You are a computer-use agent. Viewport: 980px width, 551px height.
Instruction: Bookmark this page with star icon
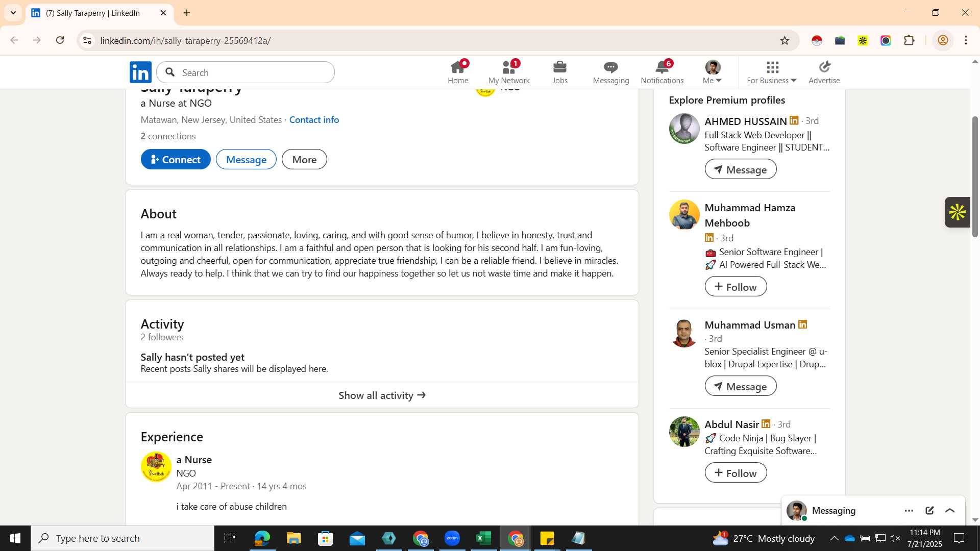(x=785, y=40)
